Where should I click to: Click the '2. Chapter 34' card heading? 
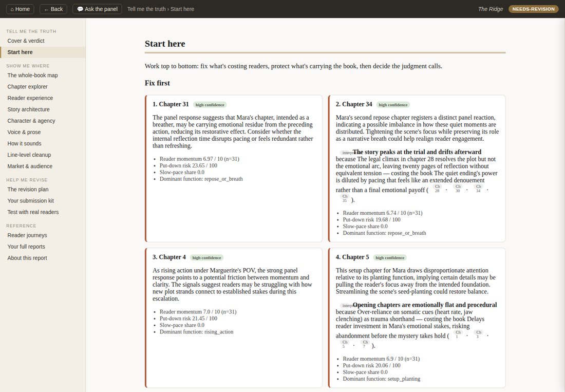pos(354,104)
